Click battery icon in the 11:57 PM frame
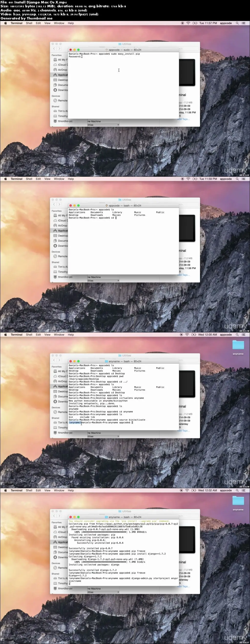 click(195, 23)
